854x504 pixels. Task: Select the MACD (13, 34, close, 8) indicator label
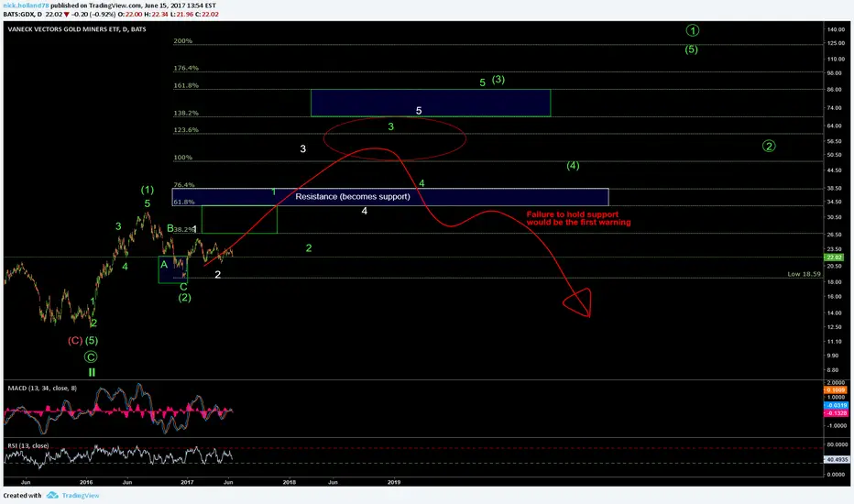[42, 388]
